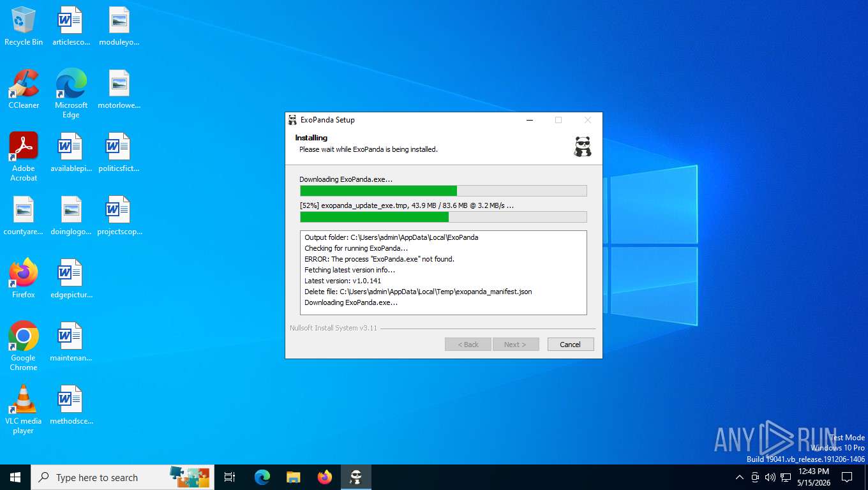Select the 'Fetching latest version info...' log line

(350, 270)
